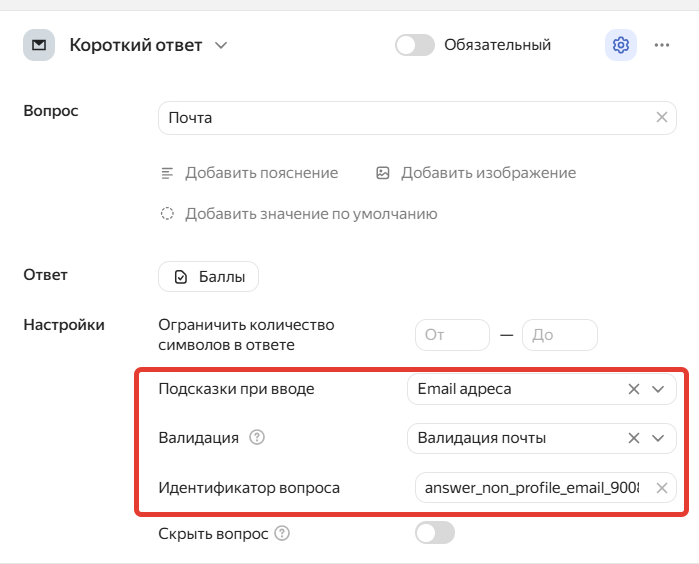Screen dimensions: 699x564
Task: Enable the Скрыть вопрос toggle
Action: 434,533
